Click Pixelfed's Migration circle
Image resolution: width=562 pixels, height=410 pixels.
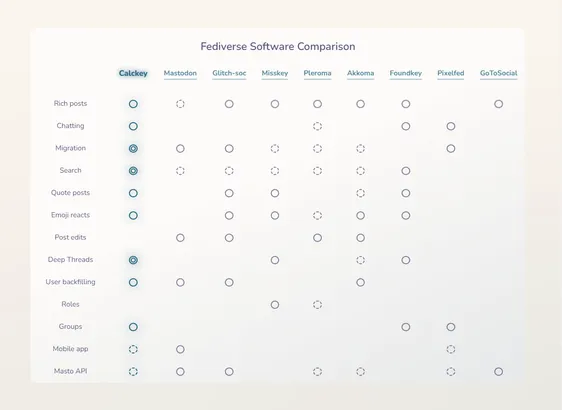(x=451, y=148)
